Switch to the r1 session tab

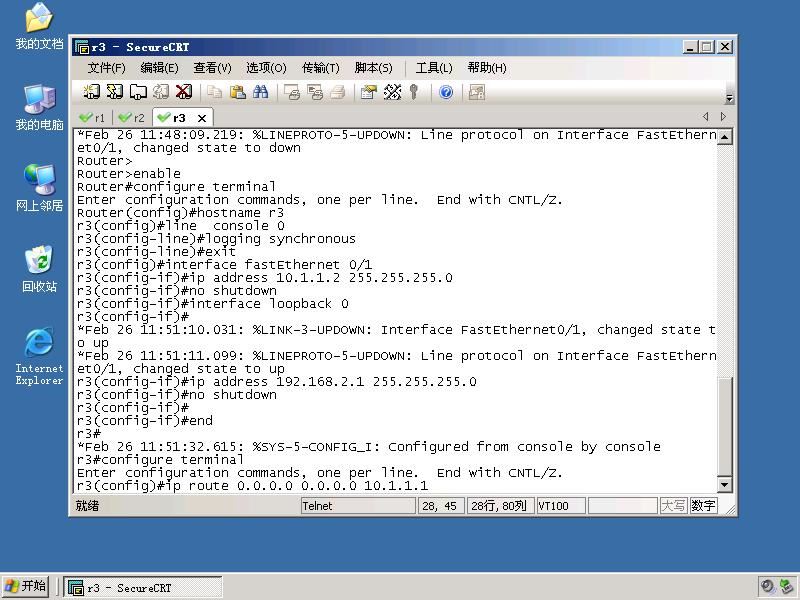click(x=92, y=118)
